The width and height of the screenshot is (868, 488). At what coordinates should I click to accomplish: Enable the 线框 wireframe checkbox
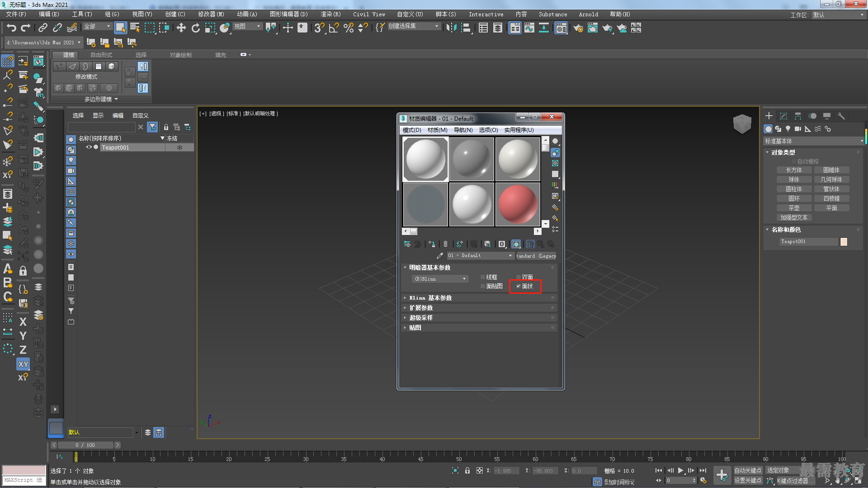483,277
